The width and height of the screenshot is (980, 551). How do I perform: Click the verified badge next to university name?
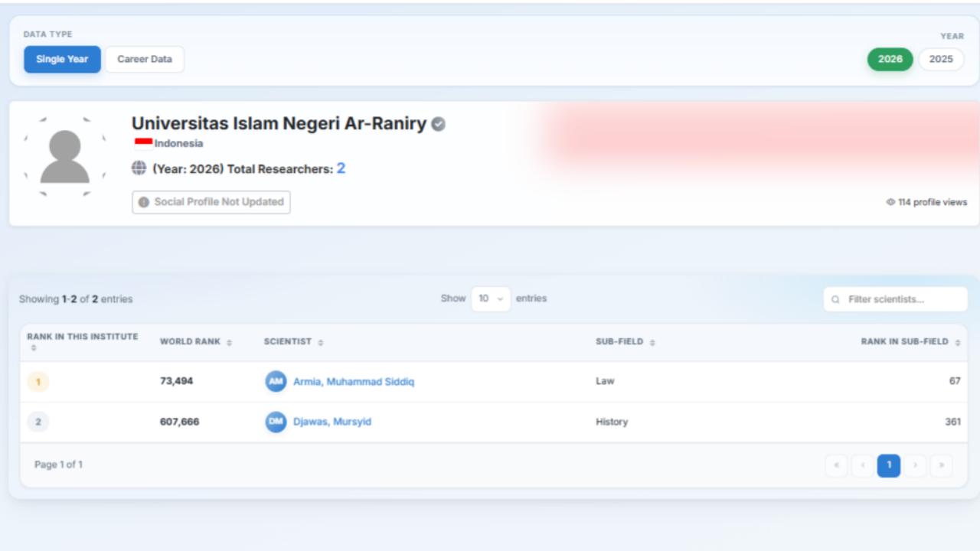click(x=438, y=124)
